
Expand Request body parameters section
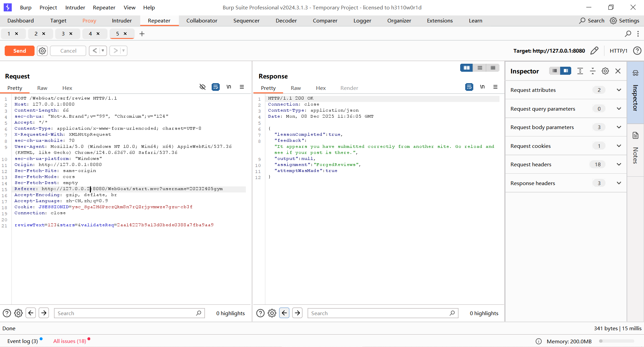619,127
